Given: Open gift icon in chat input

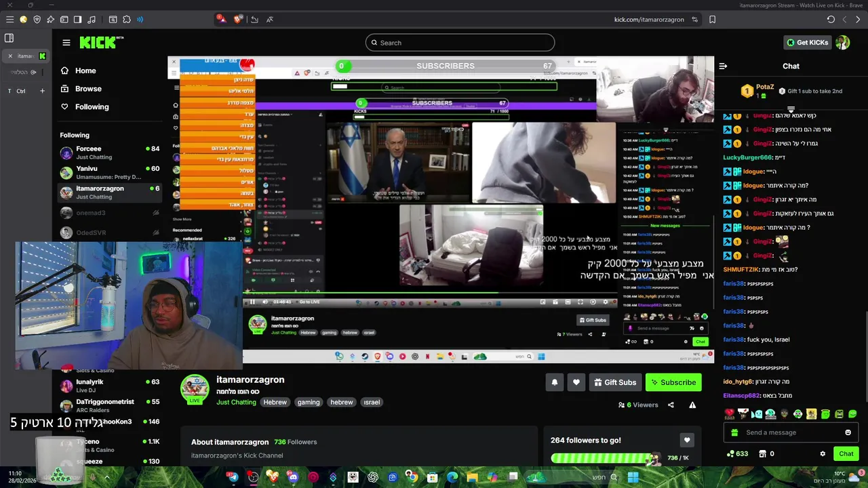Looking at the screenshot, I should 734,432.
